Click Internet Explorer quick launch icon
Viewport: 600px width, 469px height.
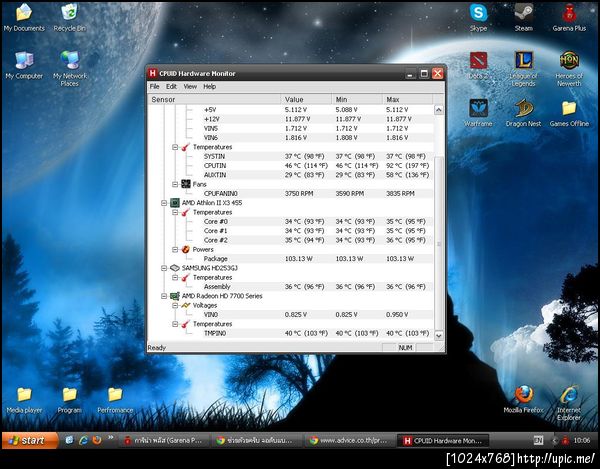(x=83, y=440)
